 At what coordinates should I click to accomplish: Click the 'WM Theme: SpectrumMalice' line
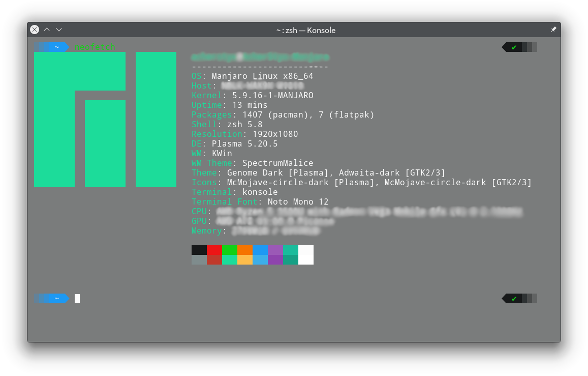[x=253, y=163]
